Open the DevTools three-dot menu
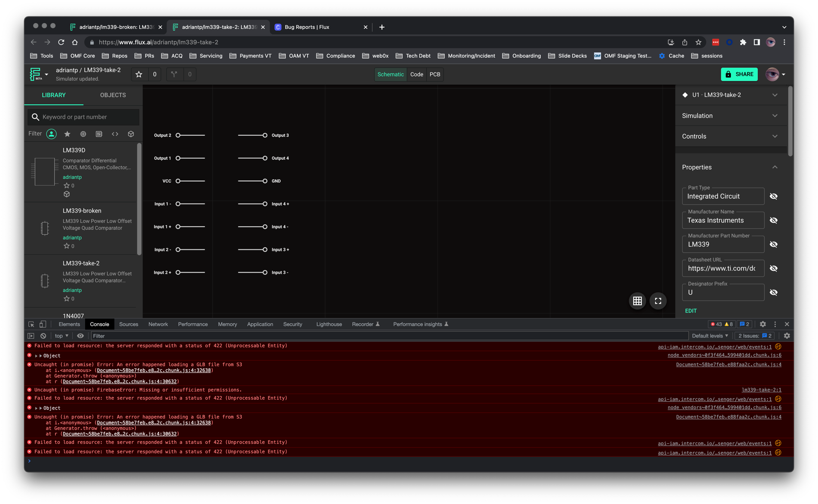Screen dimensions: 818x504 pyautogui.click(x=775, y=324)
